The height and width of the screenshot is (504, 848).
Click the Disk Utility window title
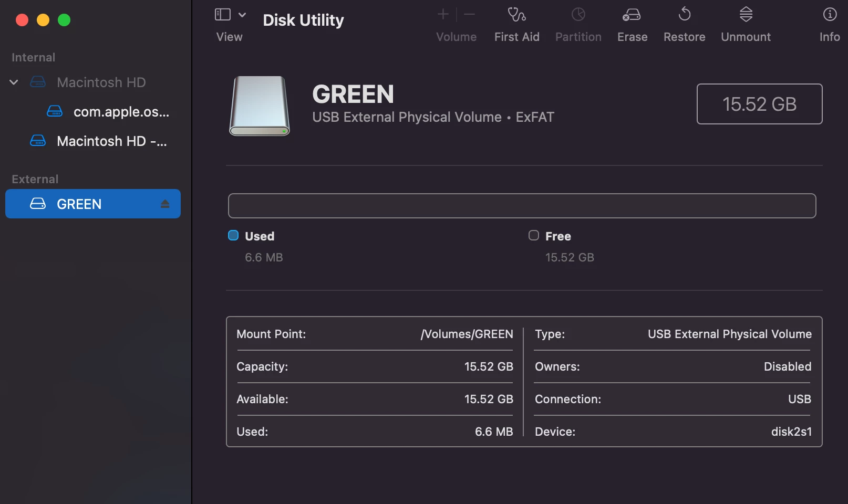point(303,20)
